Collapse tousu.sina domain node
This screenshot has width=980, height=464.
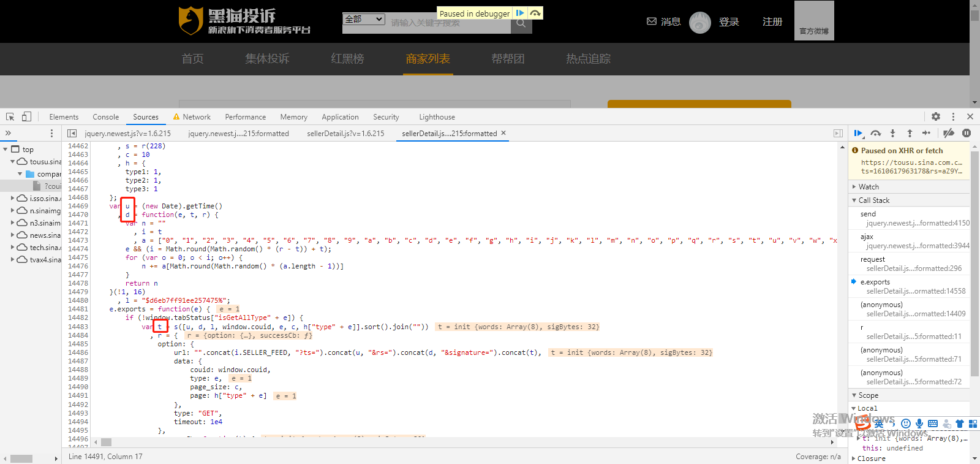tap(12, 161)
